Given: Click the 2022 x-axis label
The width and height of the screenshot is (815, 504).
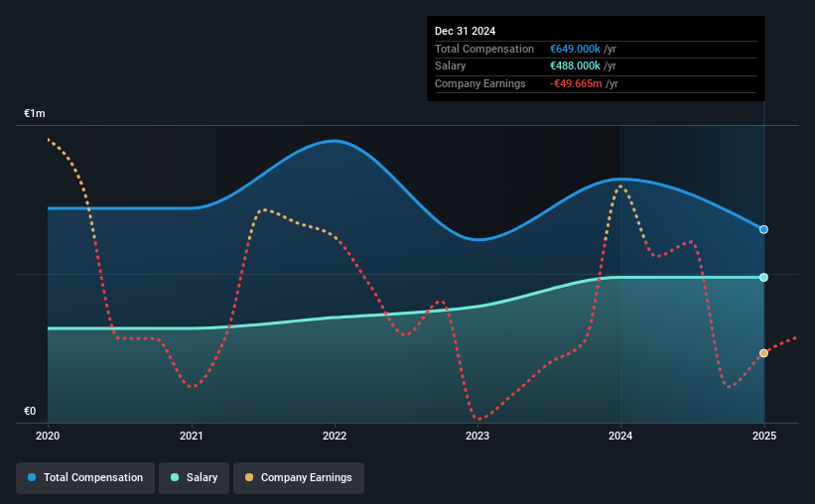Looking at the screenshot, I should point(335,436).
